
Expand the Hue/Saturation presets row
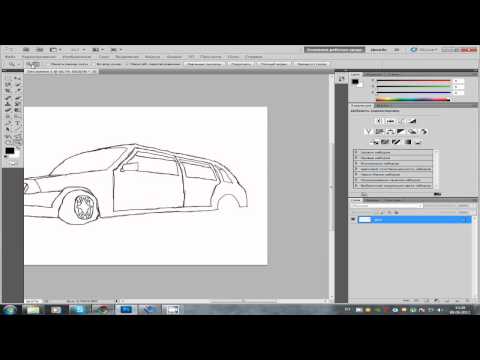pyautogui.click(x=356, y=169)
